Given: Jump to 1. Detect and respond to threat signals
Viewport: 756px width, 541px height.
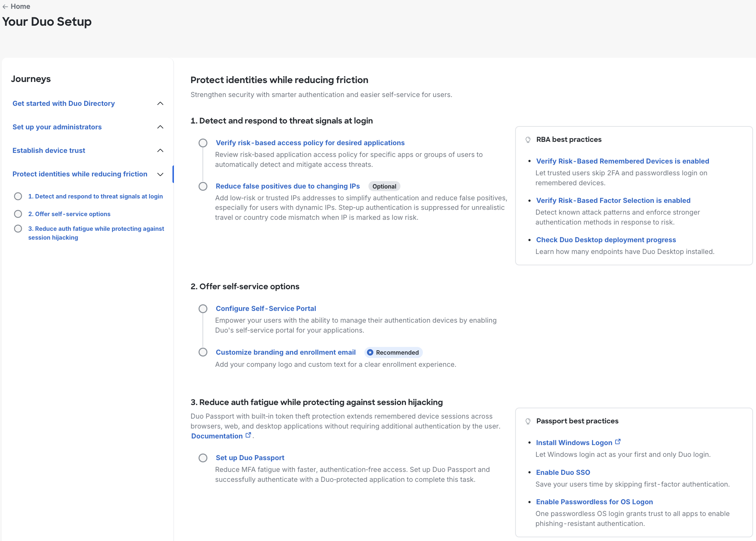Looking at the screenshot, I should coord(96,196).
